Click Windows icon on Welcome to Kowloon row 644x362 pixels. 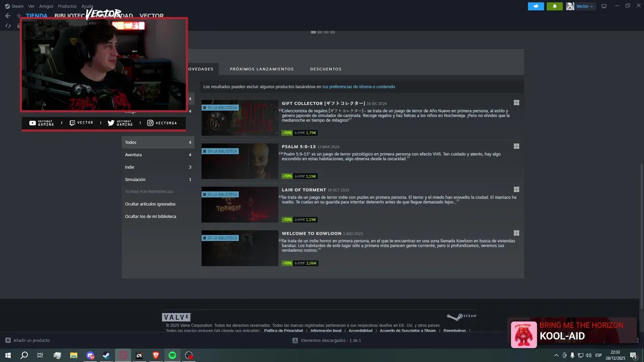coord(516,233)
